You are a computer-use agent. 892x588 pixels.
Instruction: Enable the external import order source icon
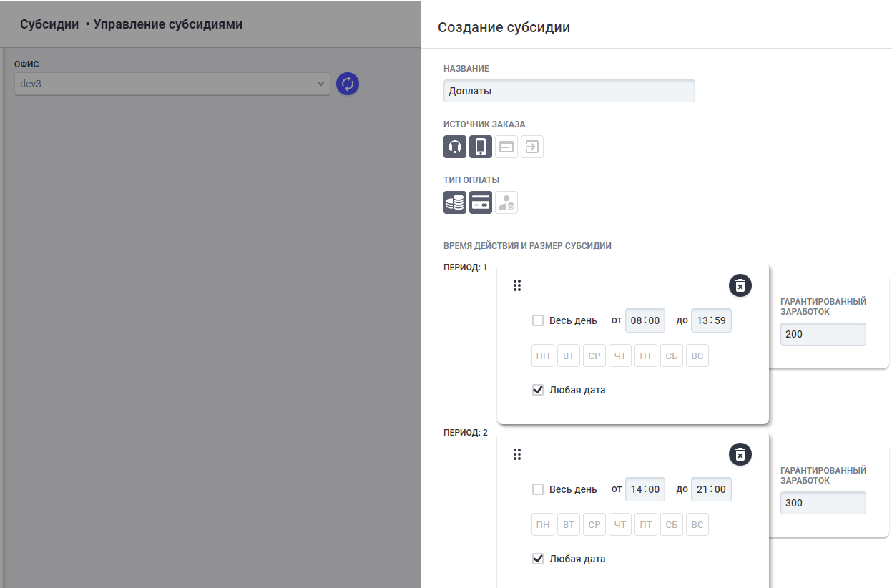532,147
